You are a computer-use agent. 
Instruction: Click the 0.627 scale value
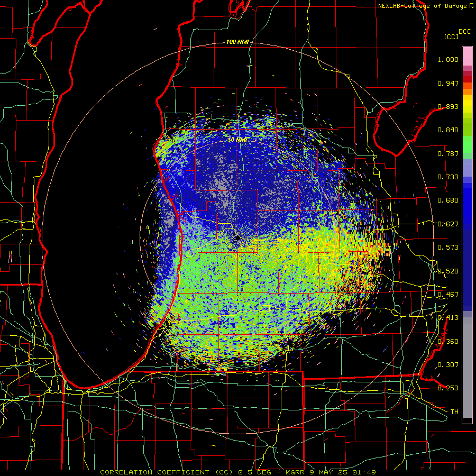click(448, 224)
